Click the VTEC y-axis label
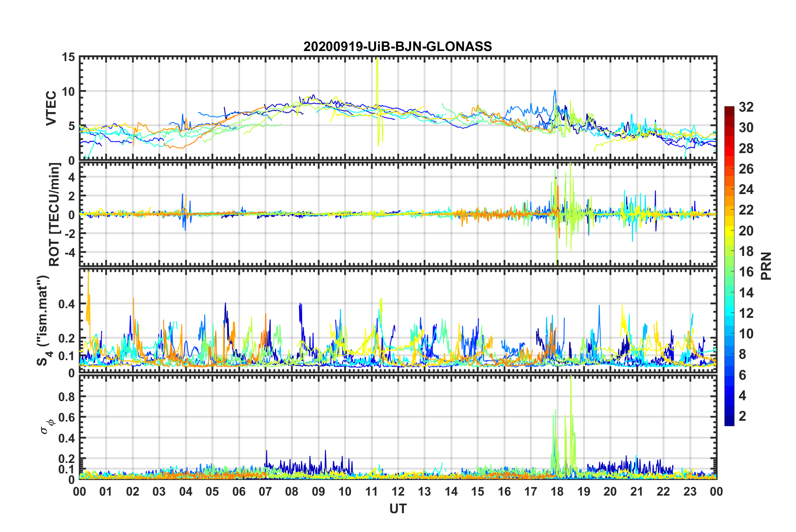Image resolution: width=796 pixels, height=532 pixels. (51, 108)
